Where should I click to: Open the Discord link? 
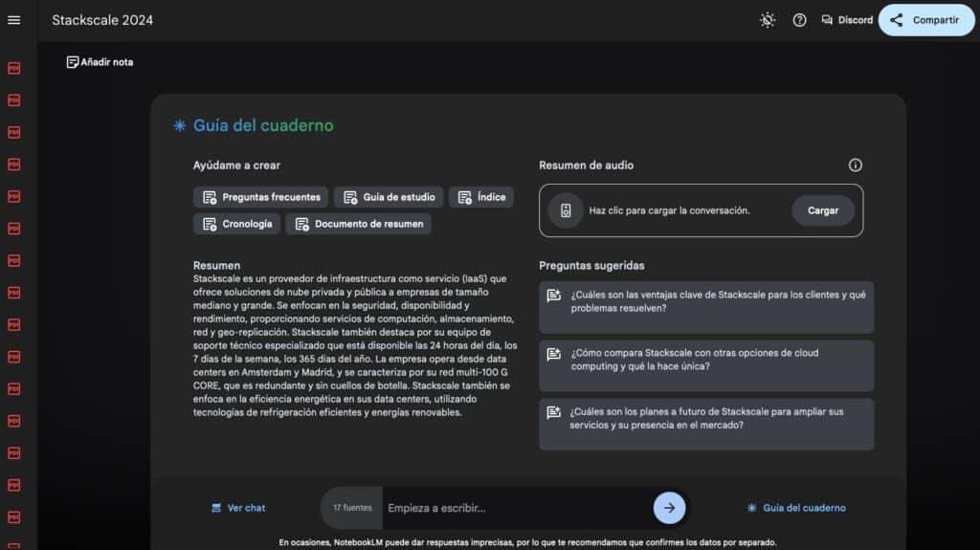847,20
